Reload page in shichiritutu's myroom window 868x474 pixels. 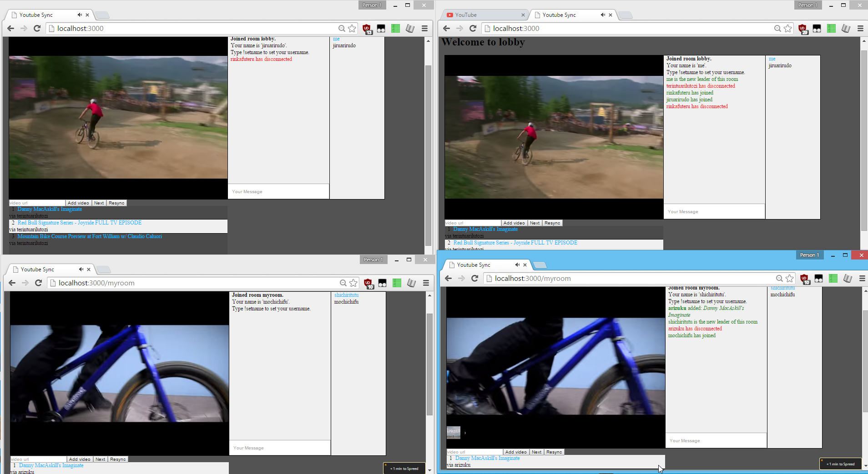[474, 278]
